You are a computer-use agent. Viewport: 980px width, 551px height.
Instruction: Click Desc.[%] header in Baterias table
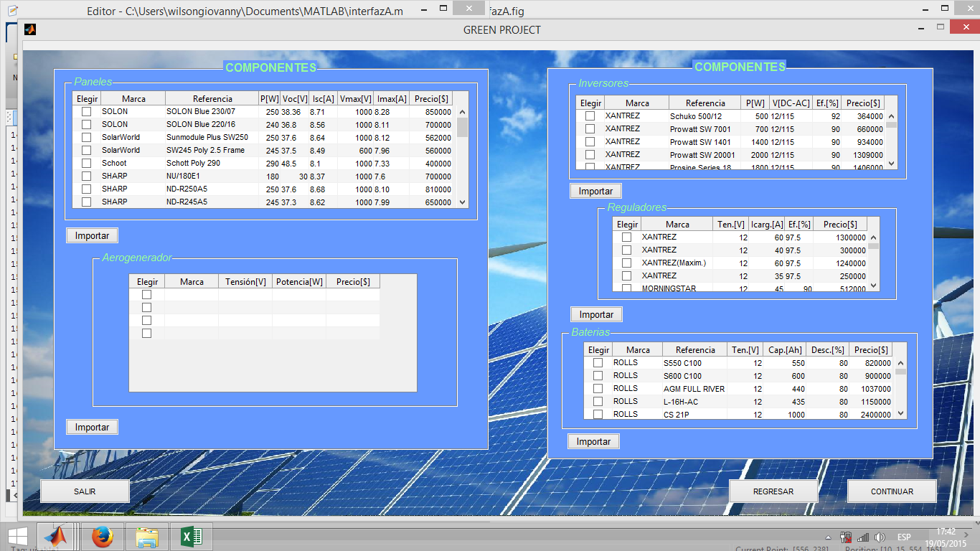pyautogui.click(x=829, y=350)
